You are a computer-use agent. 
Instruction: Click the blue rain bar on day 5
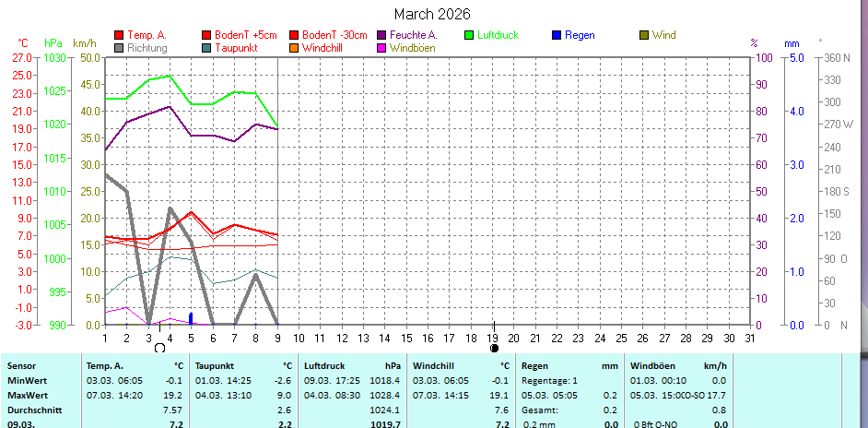(191, 318)
